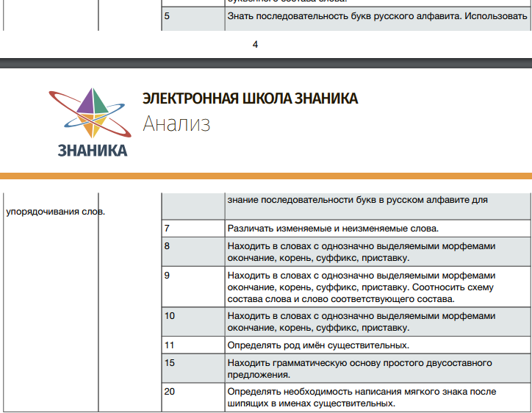Click the cell with number 11

[193, 345]
